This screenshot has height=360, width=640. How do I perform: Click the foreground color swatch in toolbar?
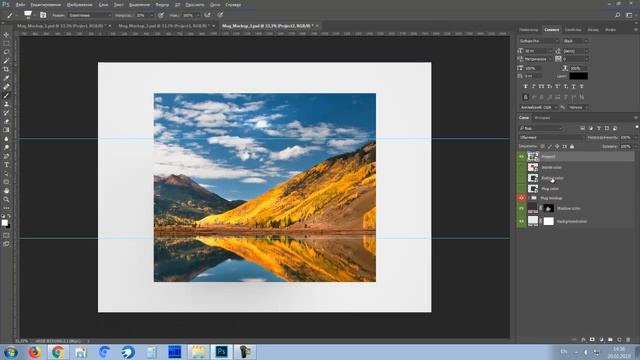4,222
